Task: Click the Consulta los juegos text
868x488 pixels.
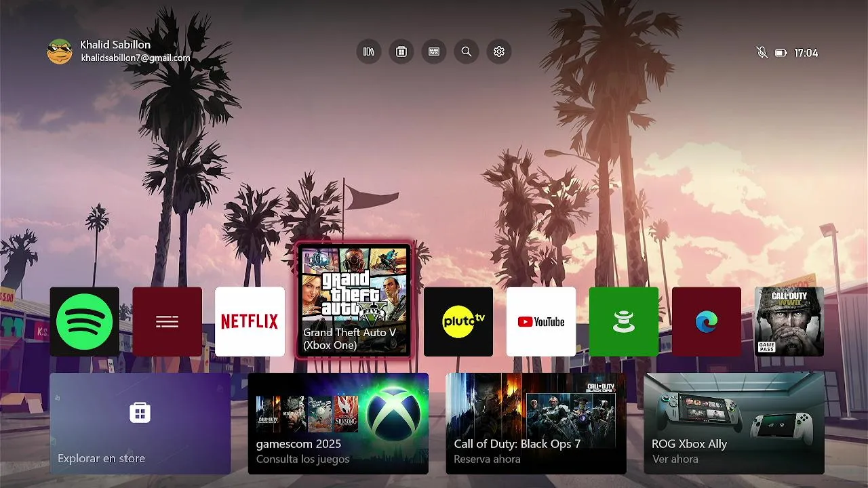Action: click(302, 459)
